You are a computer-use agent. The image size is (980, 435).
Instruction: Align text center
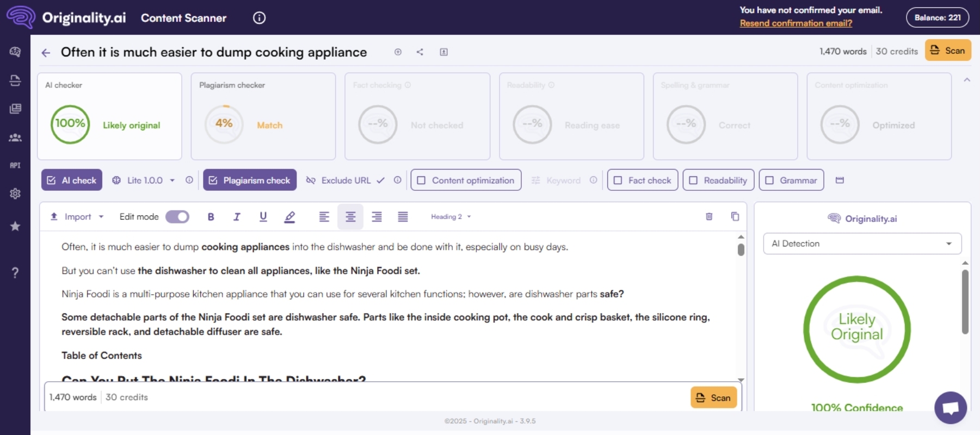coord(350,217)
